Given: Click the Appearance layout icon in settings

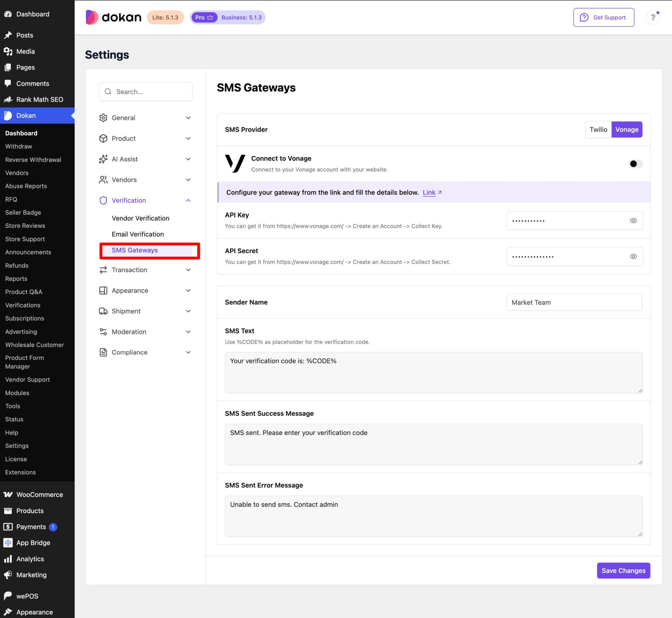Looking at the screenshot, I should pyautogui.click(x=103, y=291).
